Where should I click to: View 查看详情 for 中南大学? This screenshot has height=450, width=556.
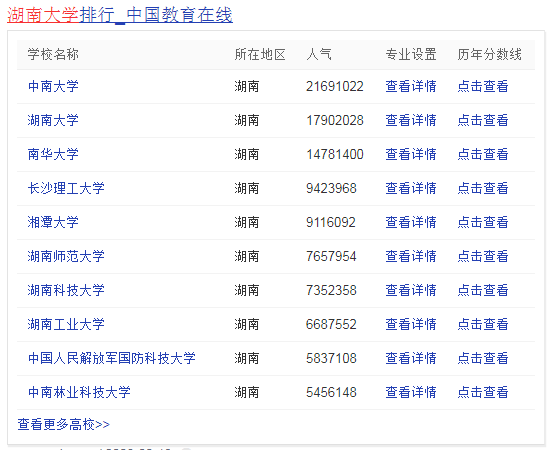point(411,86)
